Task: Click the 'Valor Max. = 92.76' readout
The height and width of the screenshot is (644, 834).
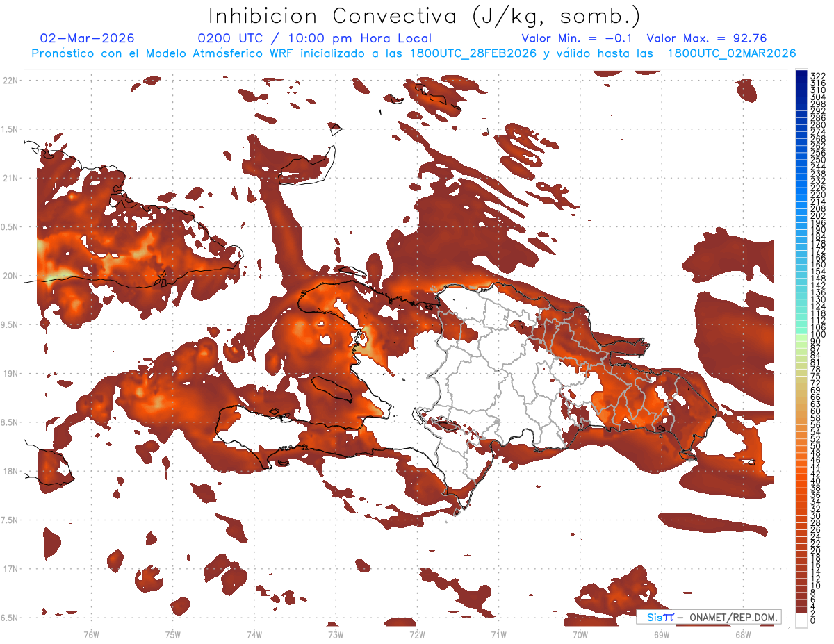Action: coord(707,38)
